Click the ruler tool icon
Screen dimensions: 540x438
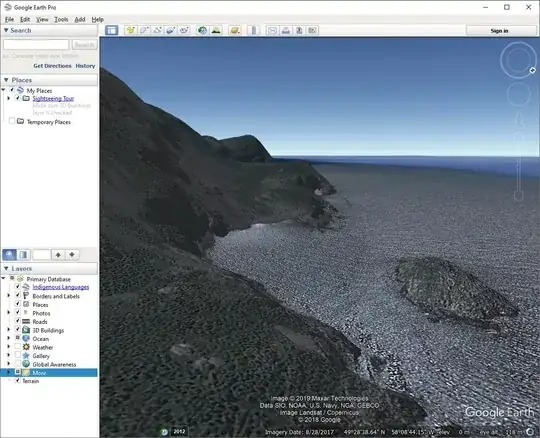coord(254,30)
